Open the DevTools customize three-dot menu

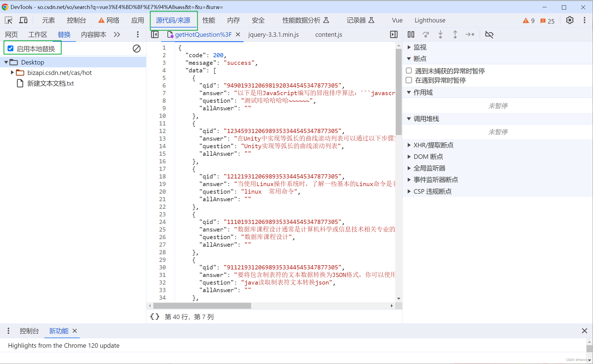[585, 20]
